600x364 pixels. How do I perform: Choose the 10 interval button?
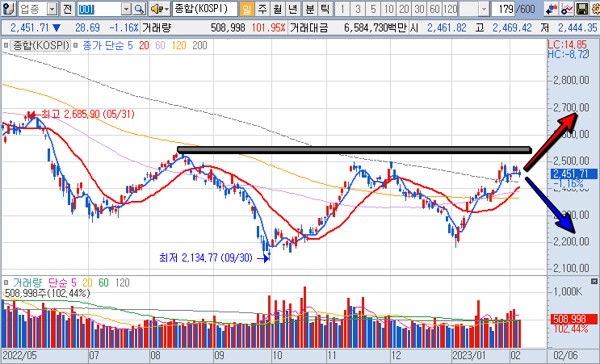tap(388, 9)
